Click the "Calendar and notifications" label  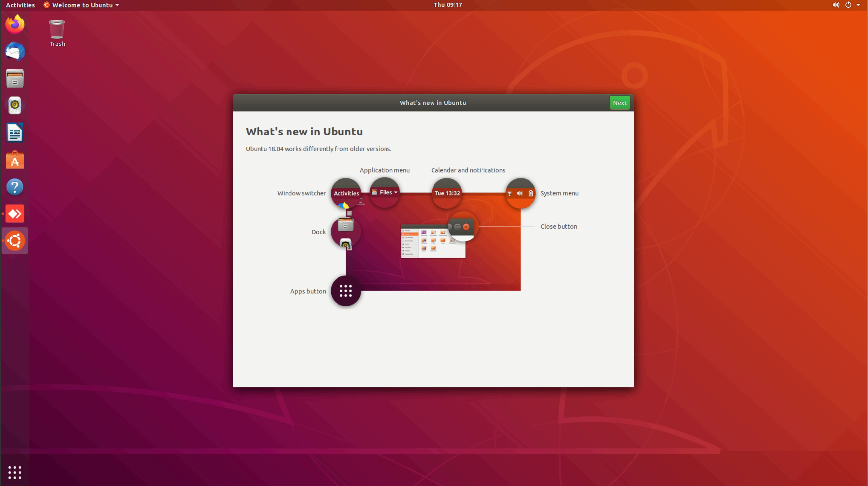tap(468, 170)
